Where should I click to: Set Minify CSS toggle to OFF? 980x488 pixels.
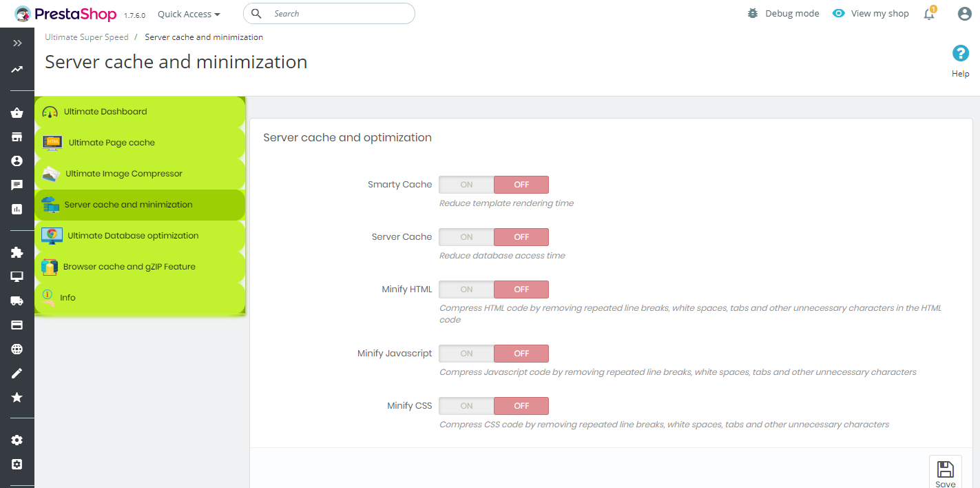pos(521,406)
